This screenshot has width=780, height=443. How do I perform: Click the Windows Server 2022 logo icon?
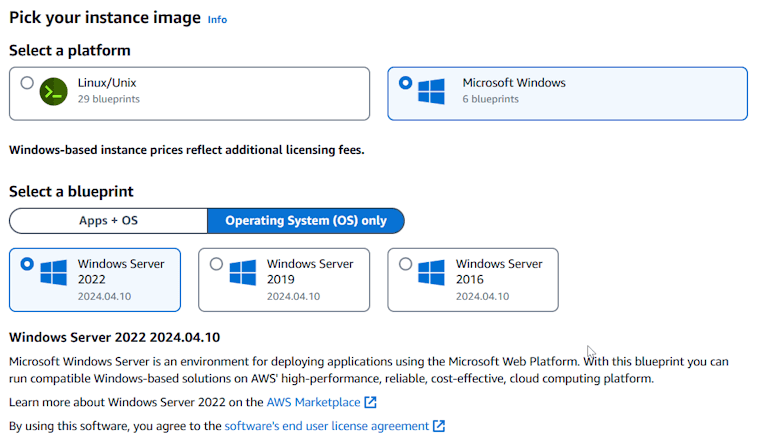[53, 272]
